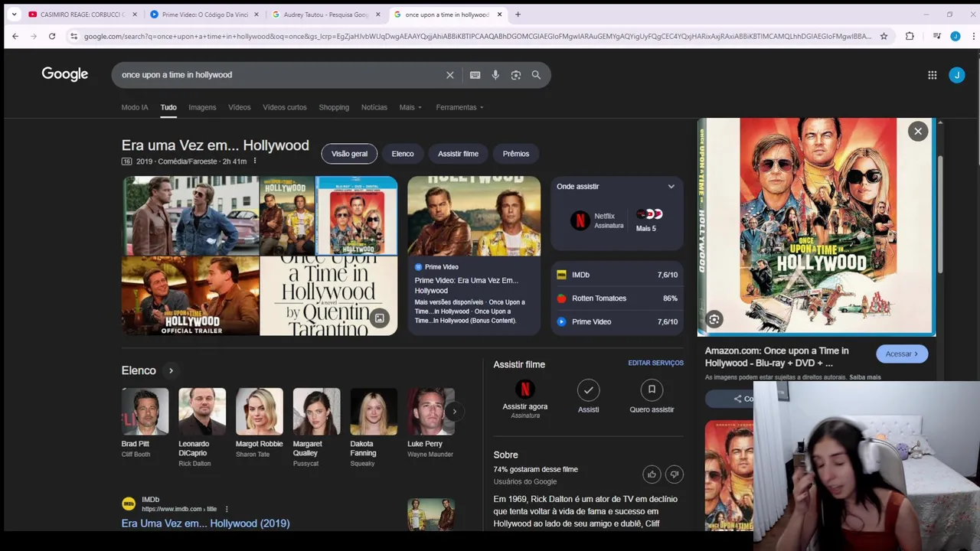Show Mais 5 additional streaming services
This screenshot has height=551, width=980.
pyautogui.click(x=648, y=220)
